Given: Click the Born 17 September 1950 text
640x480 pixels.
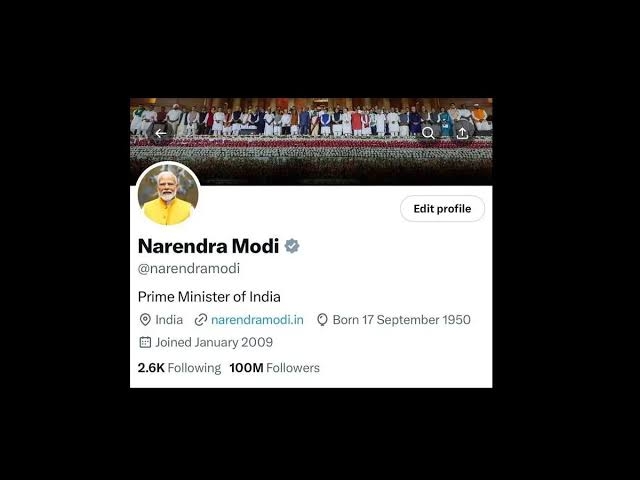Looking at the screenshot, I should pos(402,320).
